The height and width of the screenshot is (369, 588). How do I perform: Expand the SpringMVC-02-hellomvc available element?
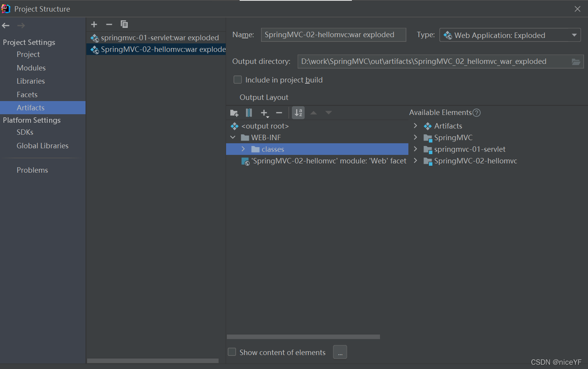(415, 161)
